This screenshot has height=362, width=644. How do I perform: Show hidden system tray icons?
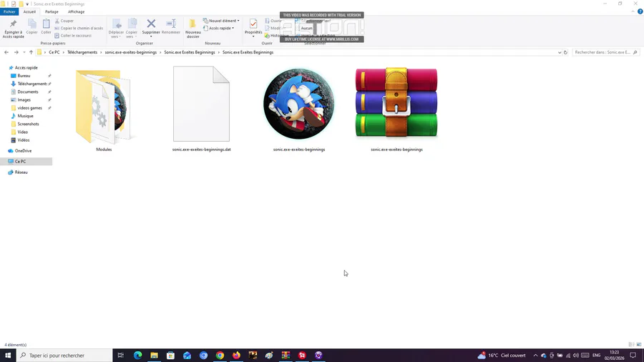tap(535, 356)
